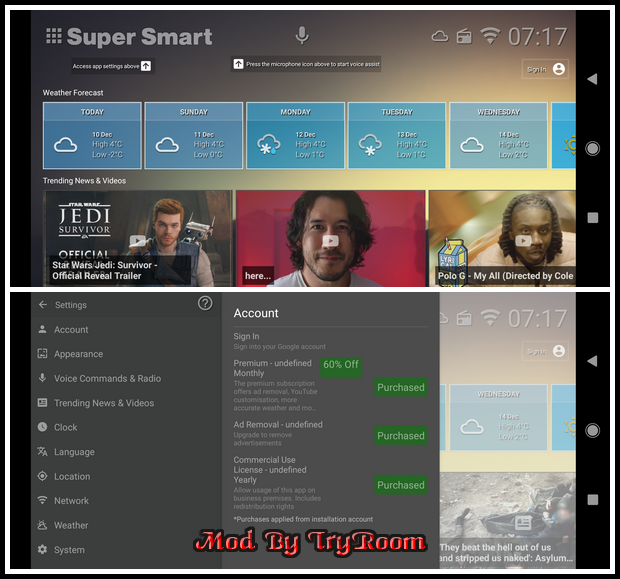The image size is (620, 579).
Task: Open Language settings
Action: (126, 452)
